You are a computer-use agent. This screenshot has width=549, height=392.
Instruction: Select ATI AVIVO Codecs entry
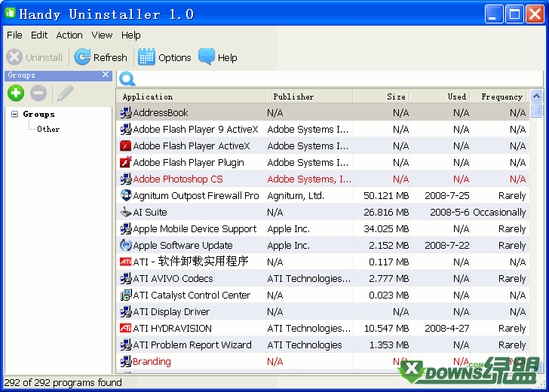(323, 278)
